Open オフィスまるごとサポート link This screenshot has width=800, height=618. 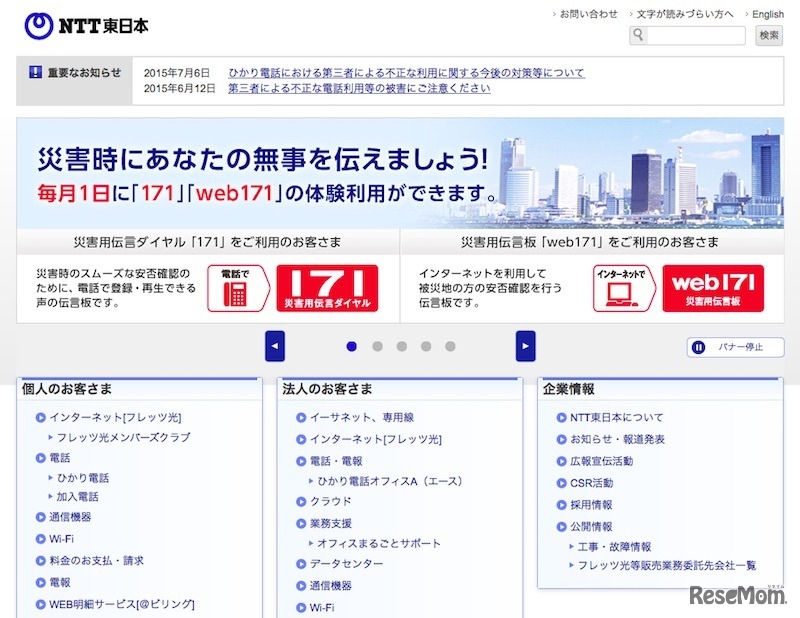[379, 543]
